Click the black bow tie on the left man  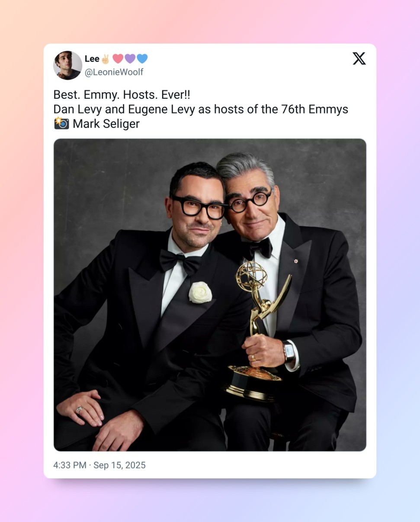[x=180, y=261]
